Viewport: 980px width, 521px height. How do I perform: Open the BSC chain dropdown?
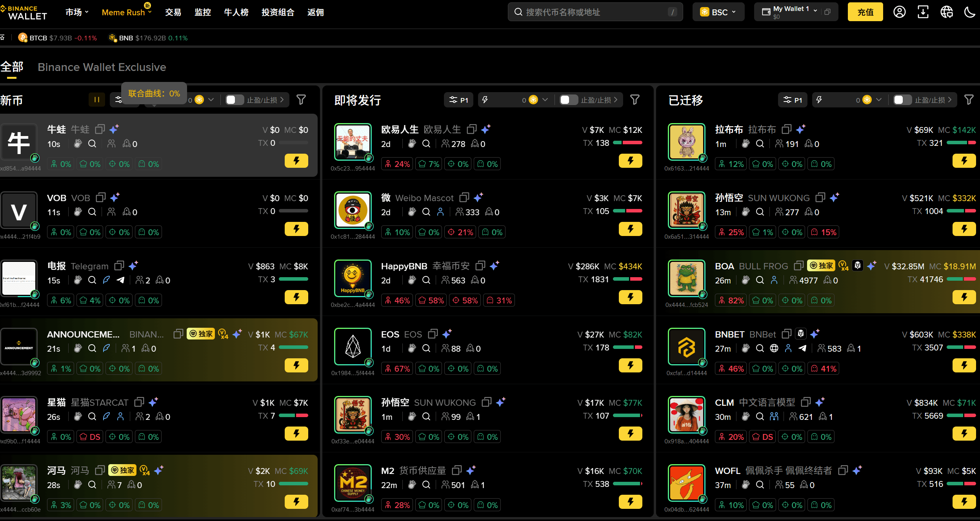718,12
